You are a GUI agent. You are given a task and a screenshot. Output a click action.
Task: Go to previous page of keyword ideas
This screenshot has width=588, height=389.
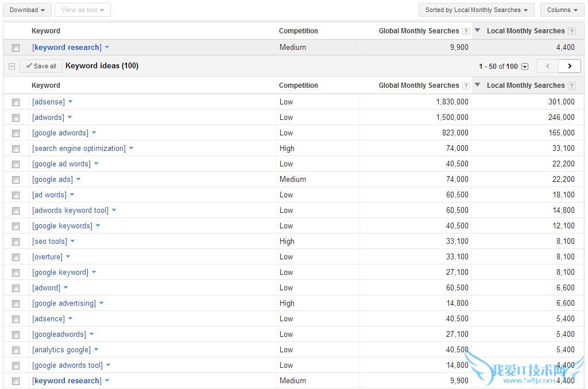[547, 66]
